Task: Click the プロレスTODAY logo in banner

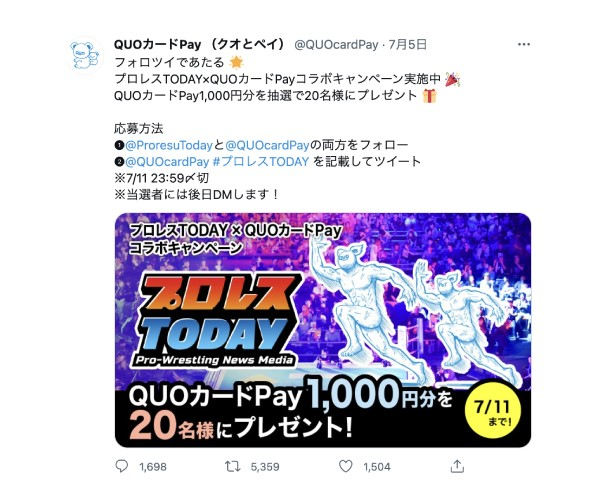Action: 217,319
